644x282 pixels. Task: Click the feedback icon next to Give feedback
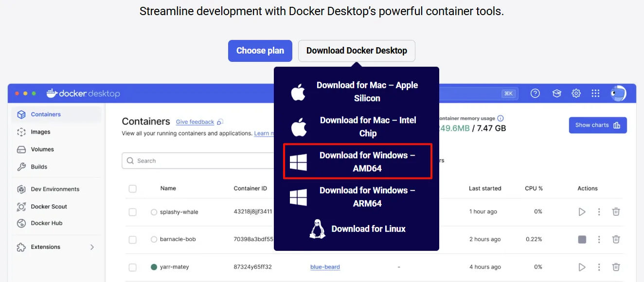coord(220,122)
